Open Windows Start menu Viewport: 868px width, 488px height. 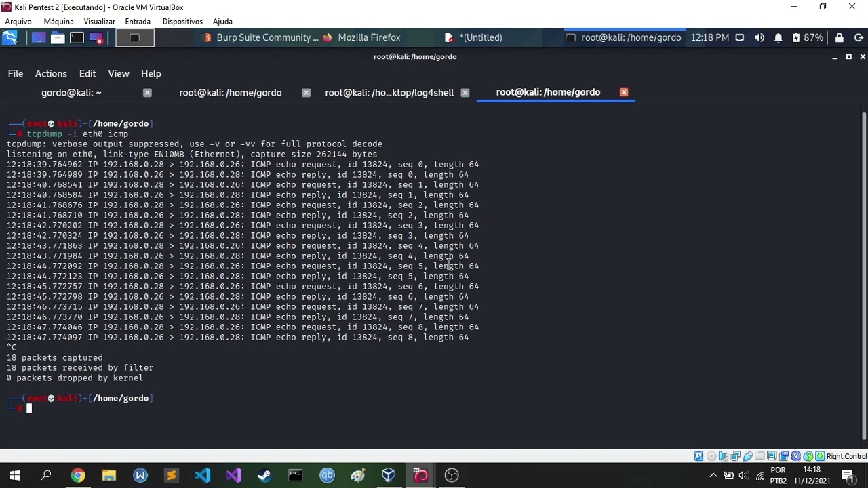15,476
